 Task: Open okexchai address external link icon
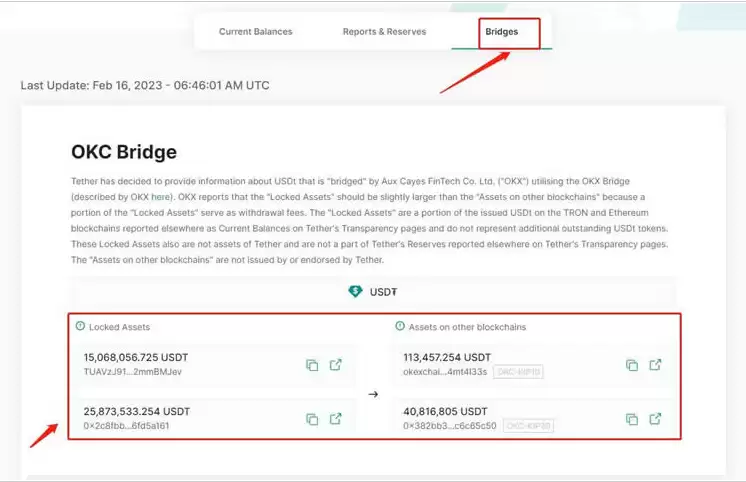(x=655, y=365)
